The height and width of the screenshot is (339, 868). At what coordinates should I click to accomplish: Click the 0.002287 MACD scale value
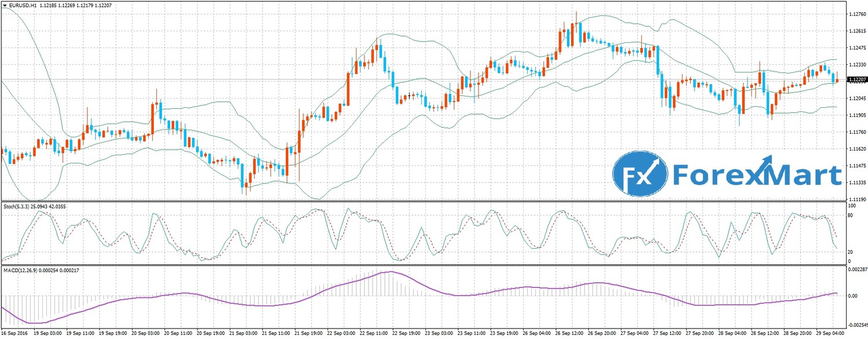[x=856, y=269]
